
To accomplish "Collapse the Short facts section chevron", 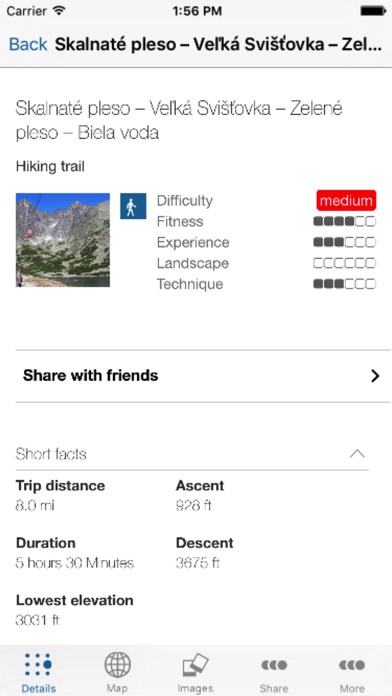I will click(357, 454).
